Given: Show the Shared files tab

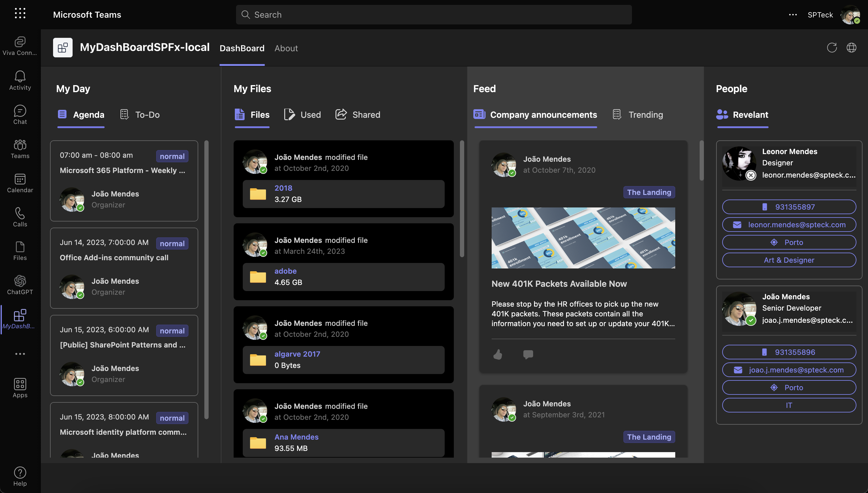Looking at the screenshot, I should point(358,115).
